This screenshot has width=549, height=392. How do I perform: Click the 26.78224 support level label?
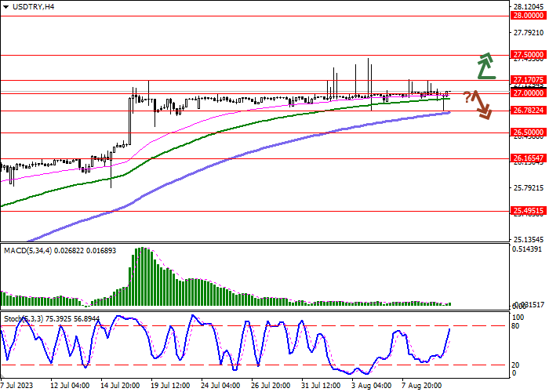point(529,111)
